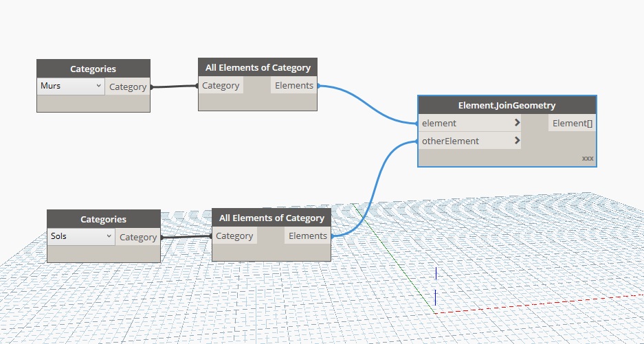Open the Murs category dropdown
The image size is (644, 344).
[x=70, y=87]
